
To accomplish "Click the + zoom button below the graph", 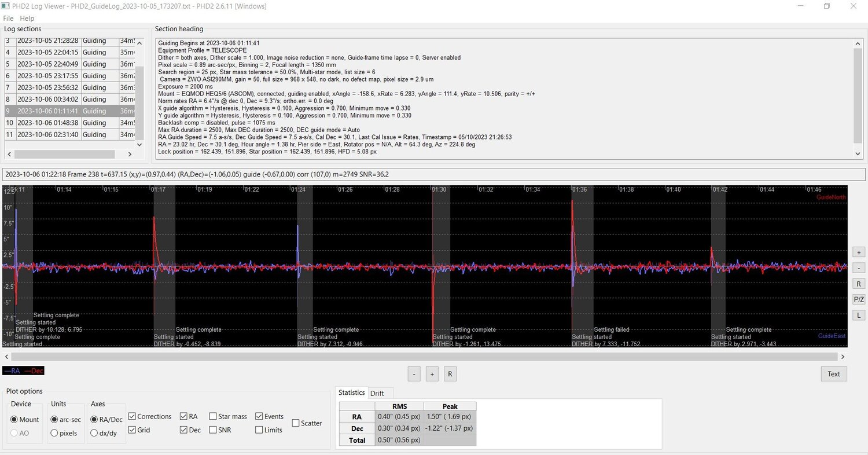I will click(x=432, y=374).
